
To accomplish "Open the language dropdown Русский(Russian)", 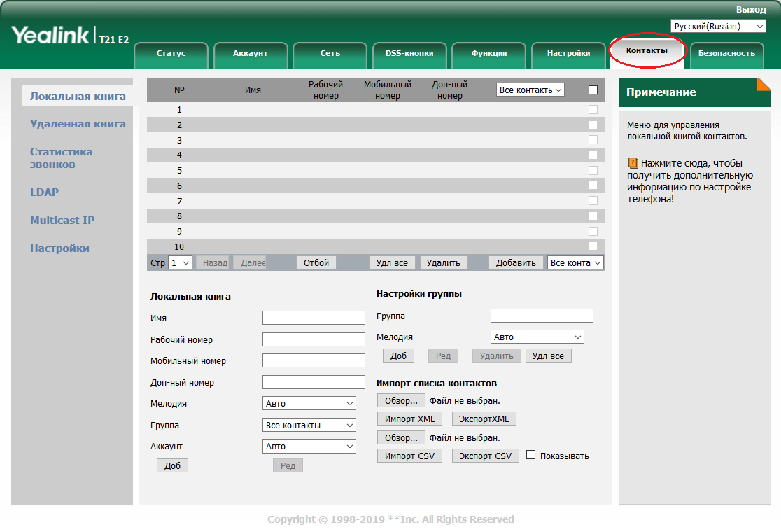I will (718, 26).
